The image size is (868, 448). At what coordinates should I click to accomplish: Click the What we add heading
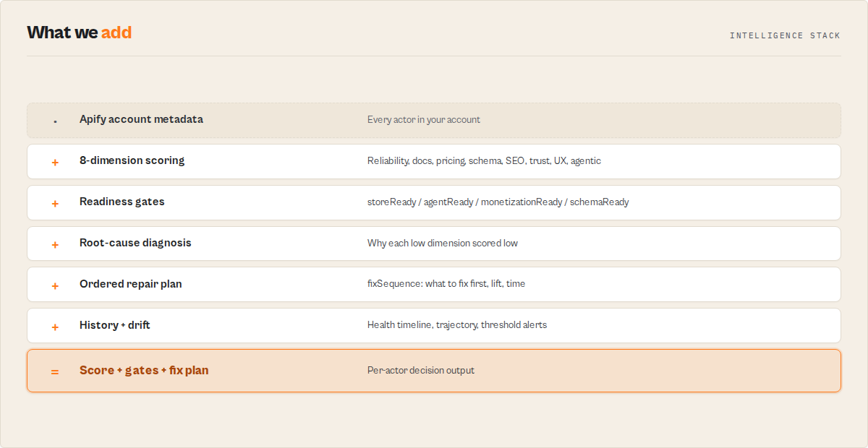tap(80, 33)
